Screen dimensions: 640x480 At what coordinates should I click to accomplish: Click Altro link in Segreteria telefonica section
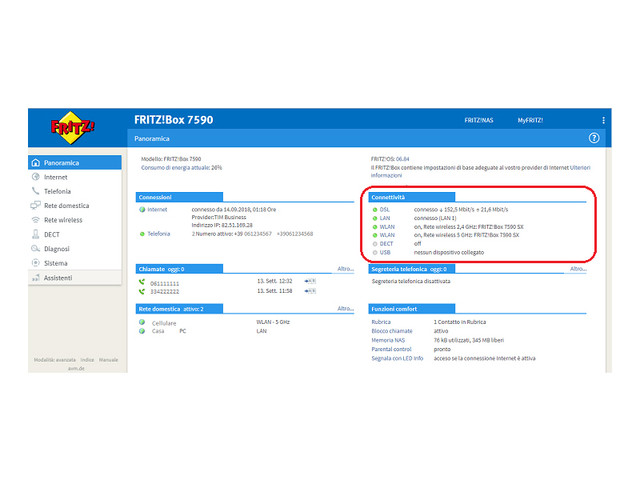coord(578,269)
